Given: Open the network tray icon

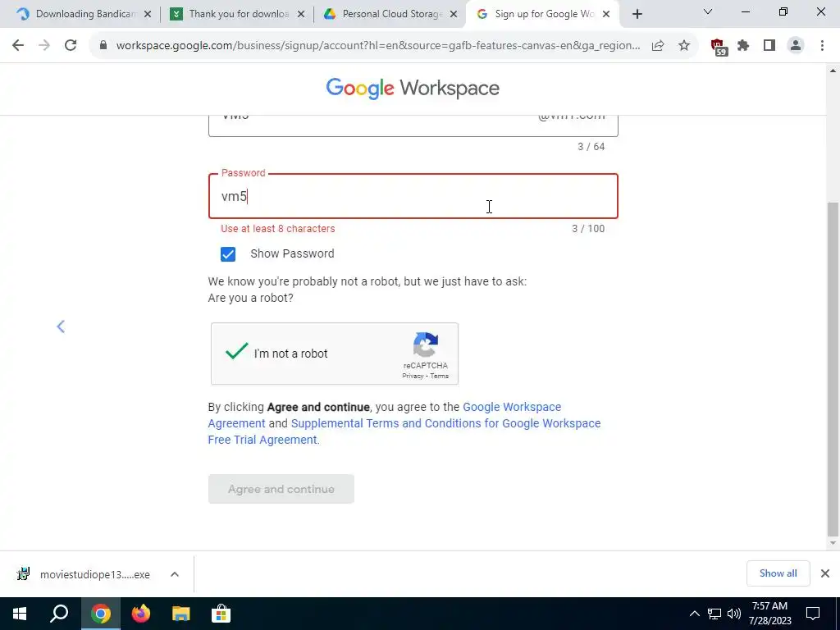Looking at the screenshot, I should [714, 614].
